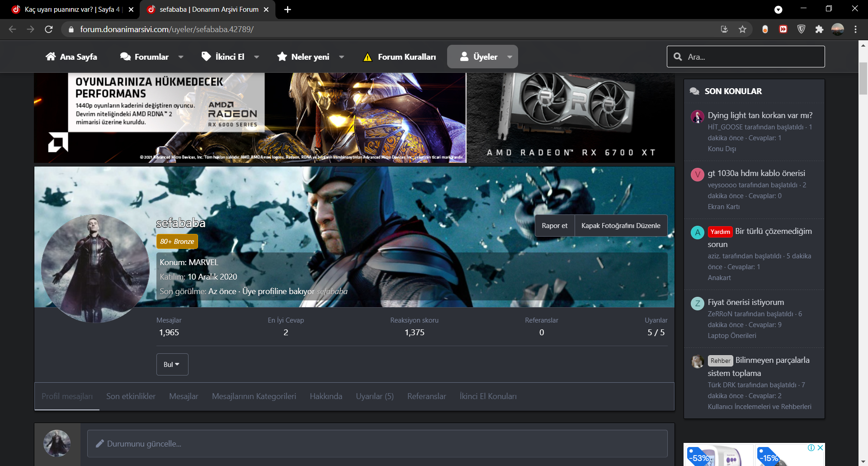Open the Bul dropdown button
Screen dimensions: 868x466
tap(172, 364)
